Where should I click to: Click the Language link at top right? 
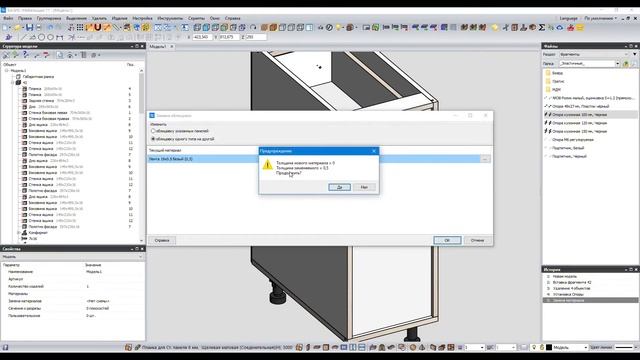(x=569, y=18)
